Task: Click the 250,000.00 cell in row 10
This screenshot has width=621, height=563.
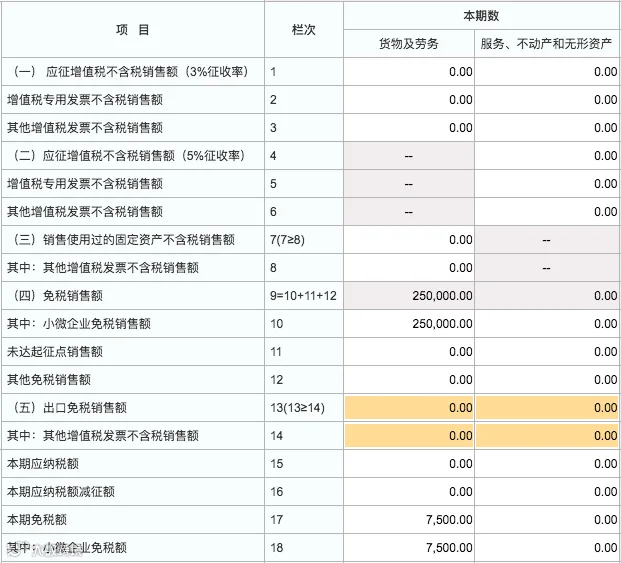Action: click(x=409, y=324)
